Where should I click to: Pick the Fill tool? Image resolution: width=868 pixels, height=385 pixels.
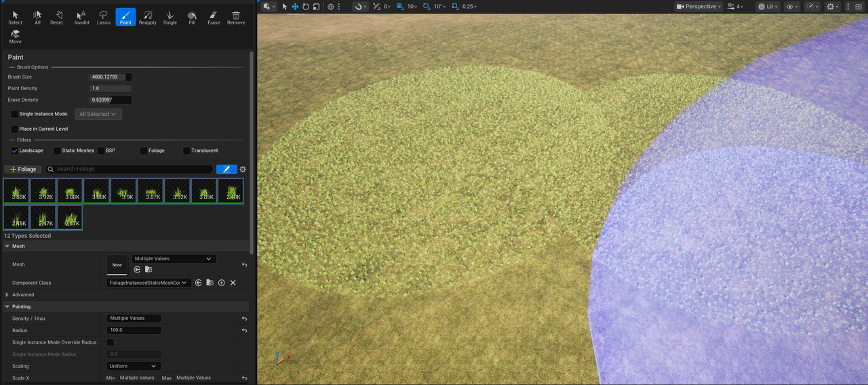tap(192, 18)
